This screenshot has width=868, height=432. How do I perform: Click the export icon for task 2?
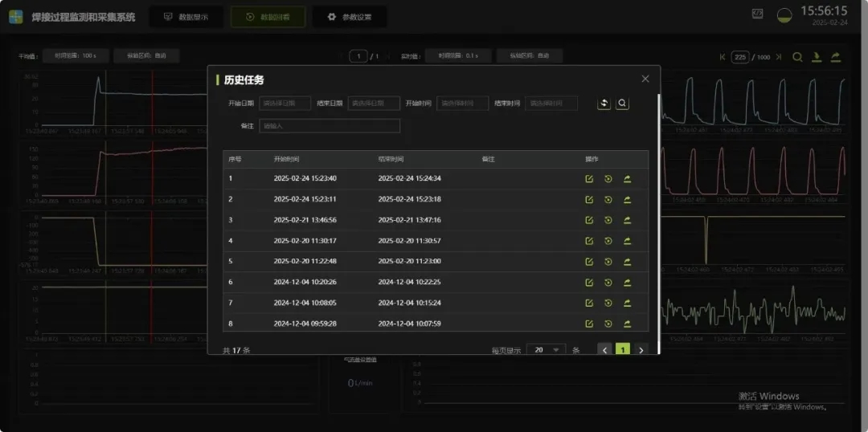click(x=627, y=199)
